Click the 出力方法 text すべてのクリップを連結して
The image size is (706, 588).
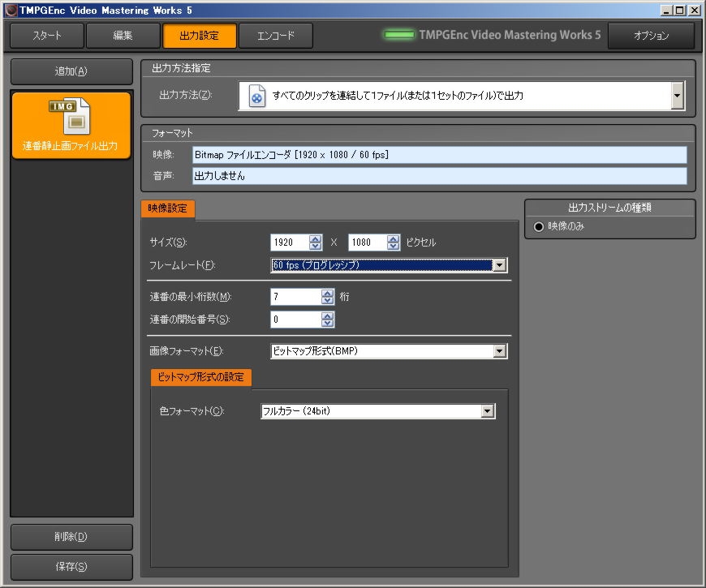coord(398,96)
